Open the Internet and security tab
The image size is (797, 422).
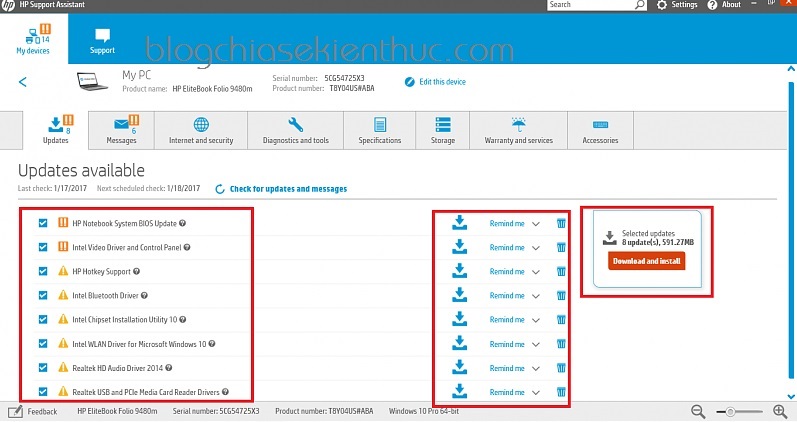201,131
